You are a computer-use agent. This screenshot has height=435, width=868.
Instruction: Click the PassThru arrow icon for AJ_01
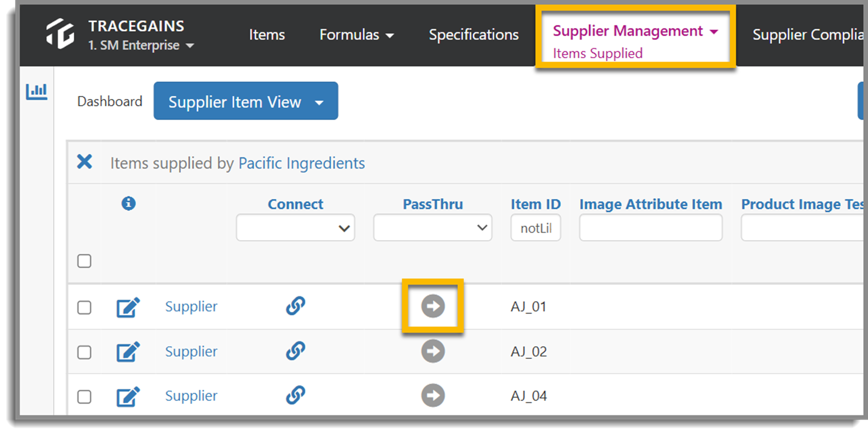[433, 306]
